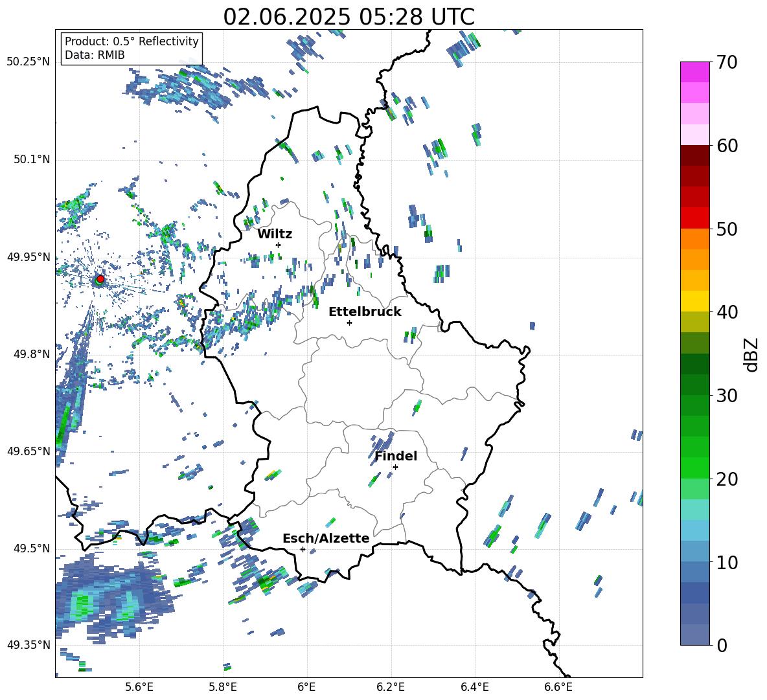Click the Findel station label
767x700 pixels.
(396, 456)
